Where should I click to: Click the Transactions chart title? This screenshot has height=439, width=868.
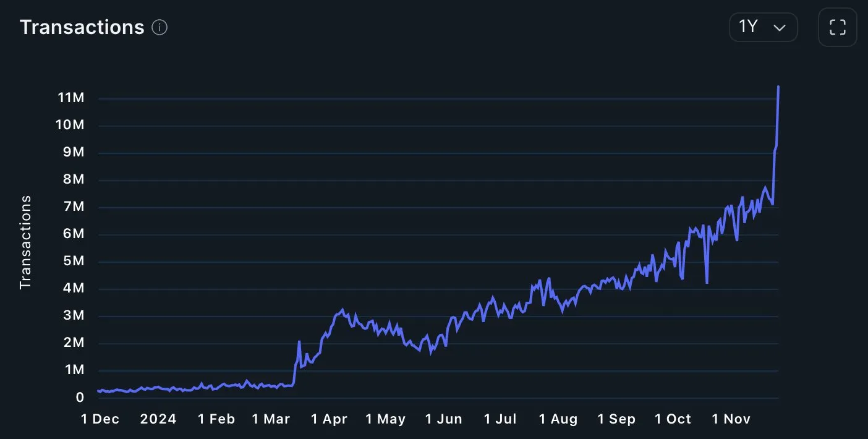click(82, 27)
